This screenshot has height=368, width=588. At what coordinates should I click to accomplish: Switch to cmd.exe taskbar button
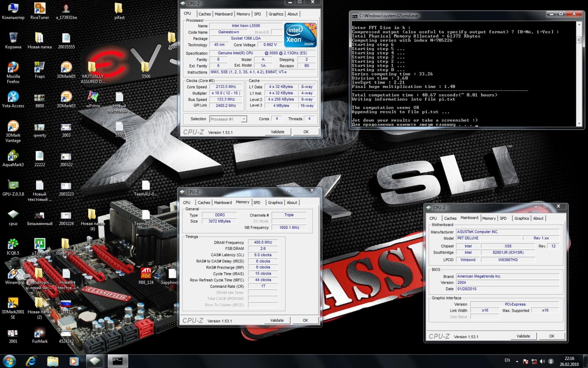118,361
